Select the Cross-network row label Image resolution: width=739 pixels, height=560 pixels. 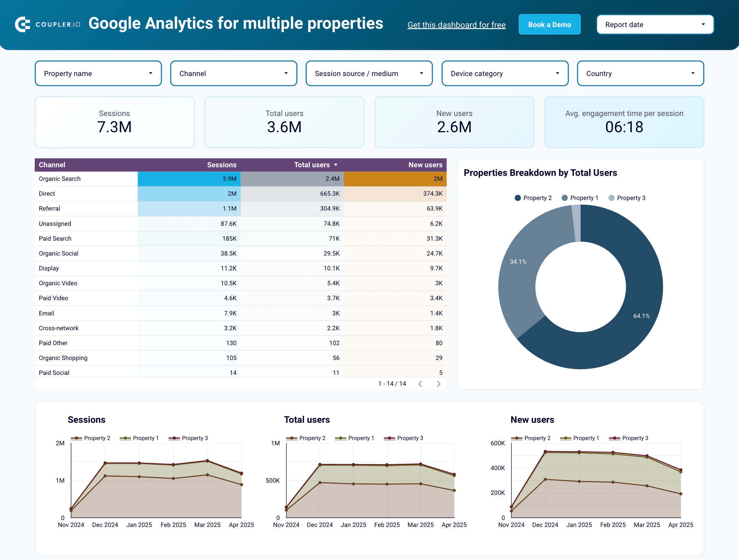pyautogui.click(x=59, y=328)
